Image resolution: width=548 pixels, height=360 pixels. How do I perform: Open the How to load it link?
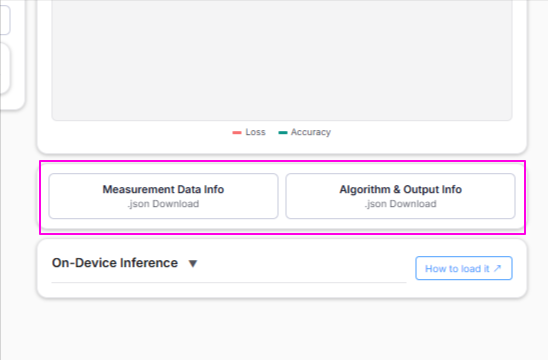coord(464,268)
